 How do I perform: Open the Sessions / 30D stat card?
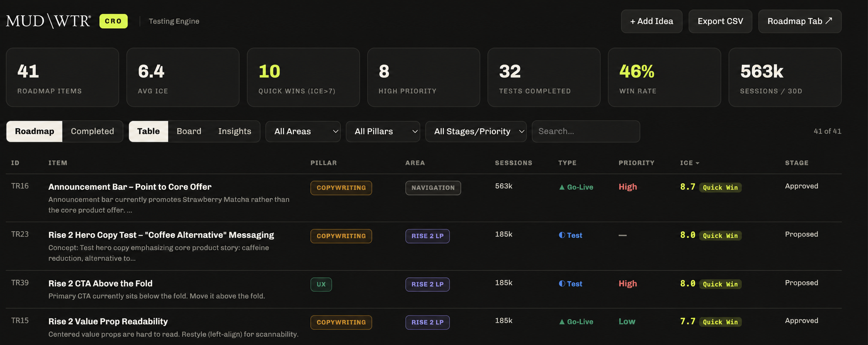click(785, 77)
